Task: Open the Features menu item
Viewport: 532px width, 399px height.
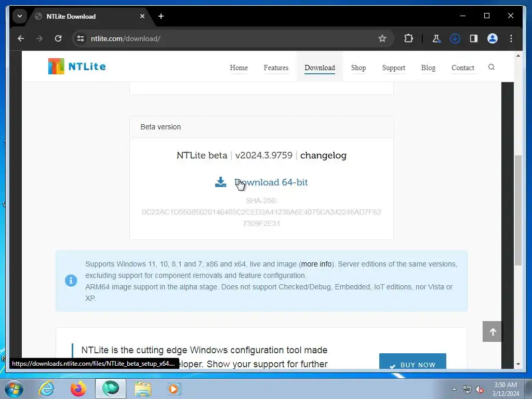Action: coord(276,68)
